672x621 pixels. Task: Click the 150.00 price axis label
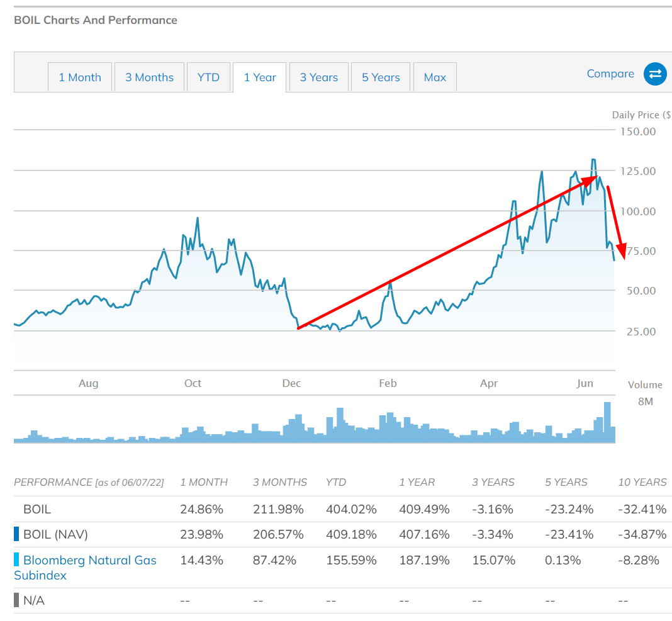pyautogui.click(x=638, y=131)
